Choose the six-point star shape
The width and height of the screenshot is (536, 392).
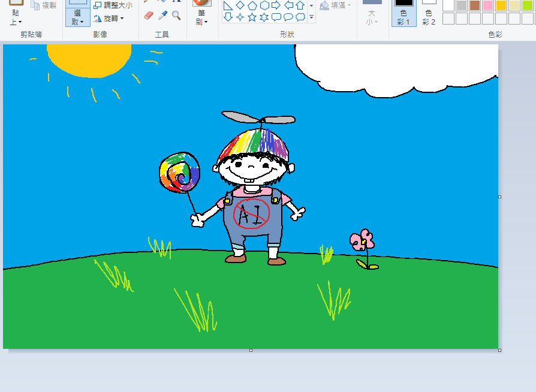click(264, 17)
